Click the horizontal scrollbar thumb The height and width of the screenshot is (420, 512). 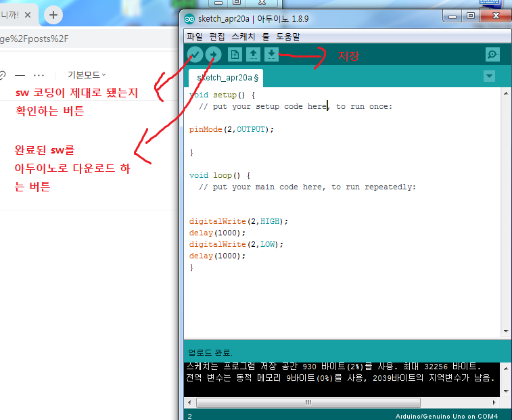pos(308,402)
